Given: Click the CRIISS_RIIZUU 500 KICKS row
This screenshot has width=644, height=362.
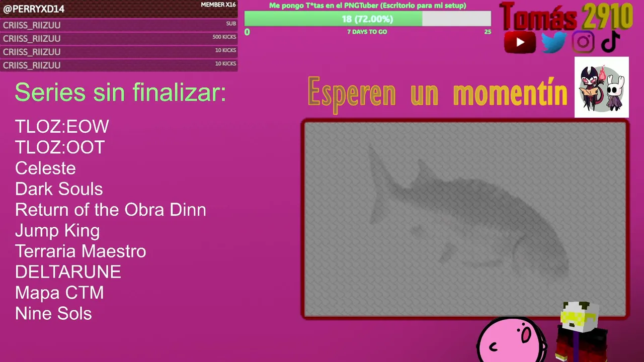Looking at the screenshot, I should click(x=119, y=38).
